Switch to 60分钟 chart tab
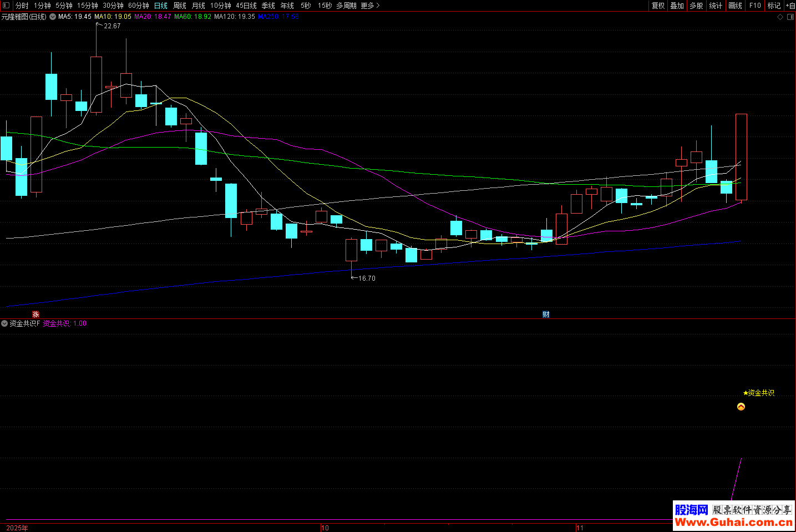Viewport: 796px width, 532px height. pyautogui.click(x=138, y=6)
